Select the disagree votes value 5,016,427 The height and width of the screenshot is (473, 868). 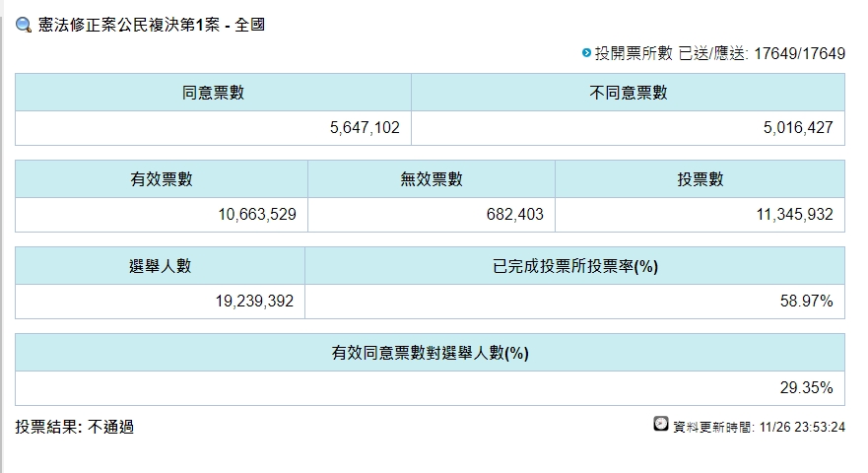click(x=798, y=128)
